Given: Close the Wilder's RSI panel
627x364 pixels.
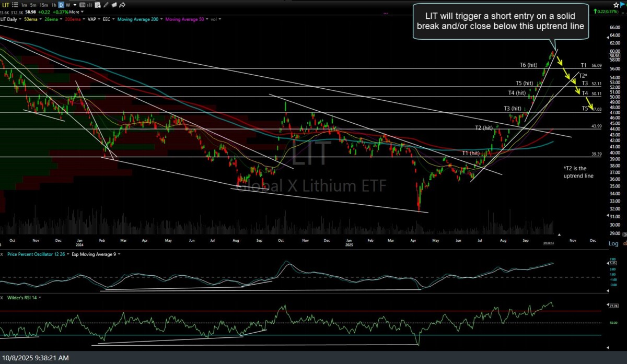Looking at the screenshot, I should [2, 297].
